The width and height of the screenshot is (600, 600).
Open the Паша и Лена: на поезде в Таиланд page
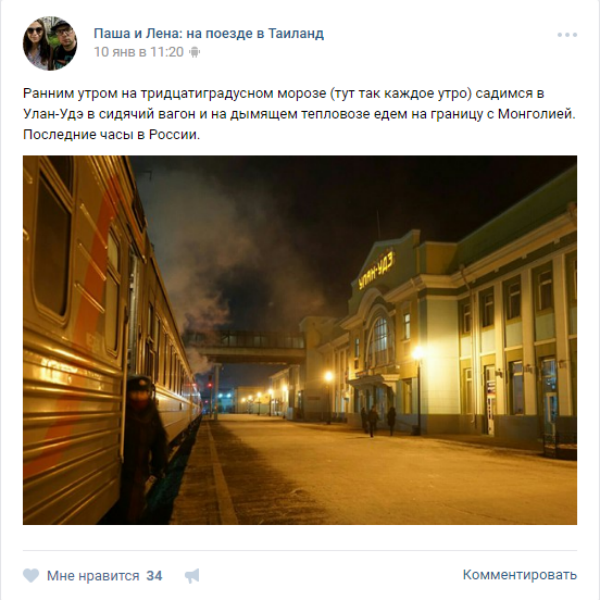coord(209,33)
